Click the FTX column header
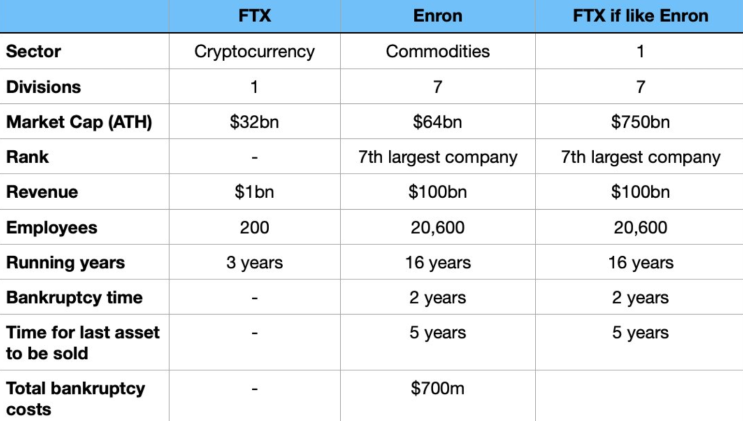 254,16
